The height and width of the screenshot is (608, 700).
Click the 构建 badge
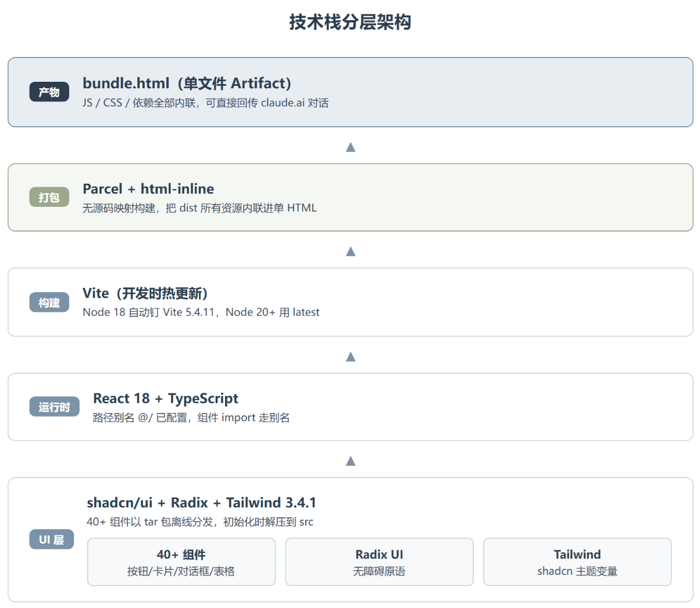49,302
